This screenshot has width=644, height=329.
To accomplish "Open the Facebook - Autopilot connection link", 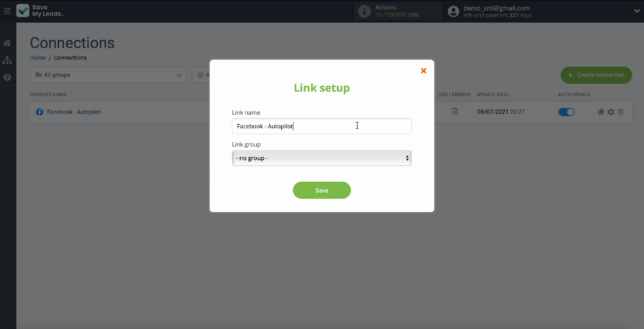I will [74, 112].
